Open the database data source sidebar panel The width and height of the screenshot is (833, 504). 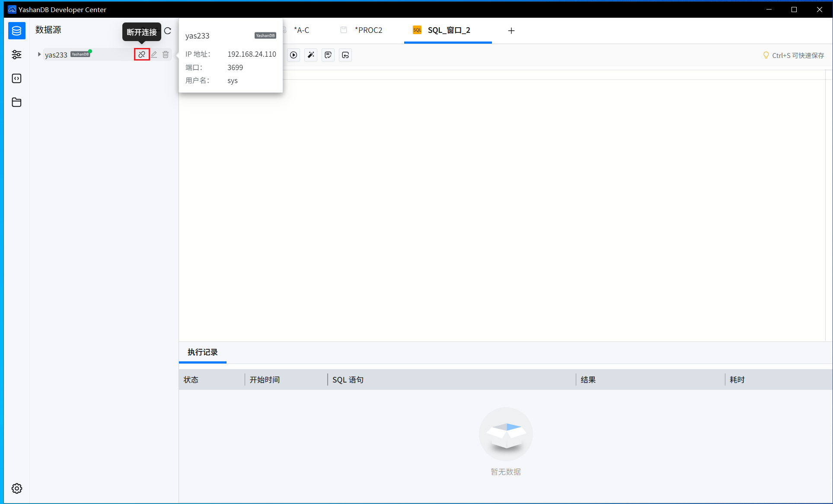click(x=17, y=31)
